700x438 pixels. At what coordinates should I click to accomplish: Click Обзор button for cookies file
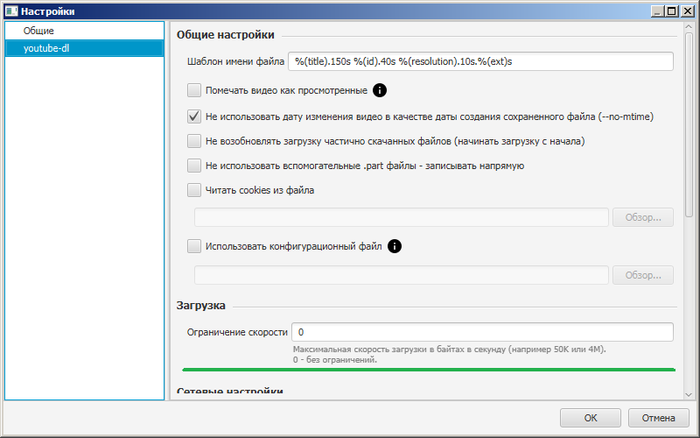pos(643,217)
